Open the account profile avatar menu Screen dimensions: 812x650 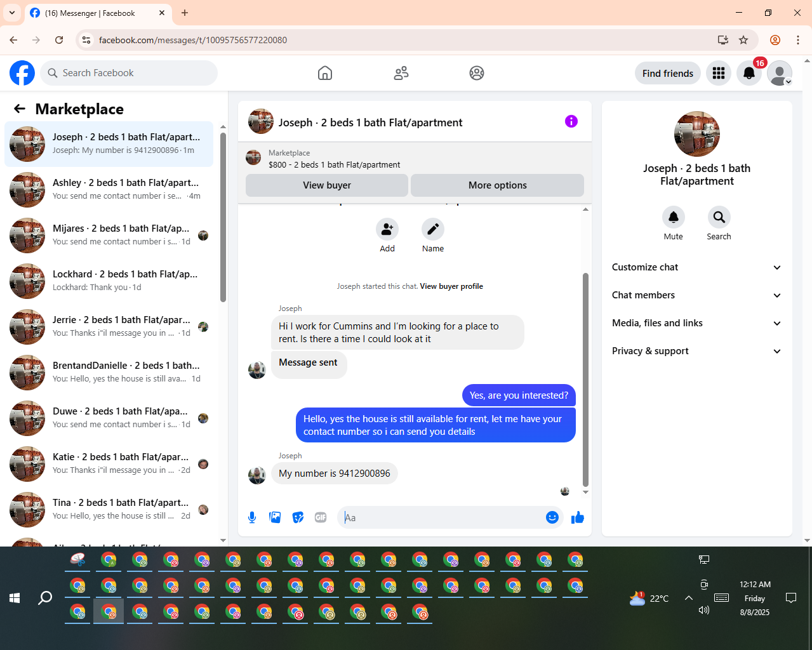tap(780, 74)
